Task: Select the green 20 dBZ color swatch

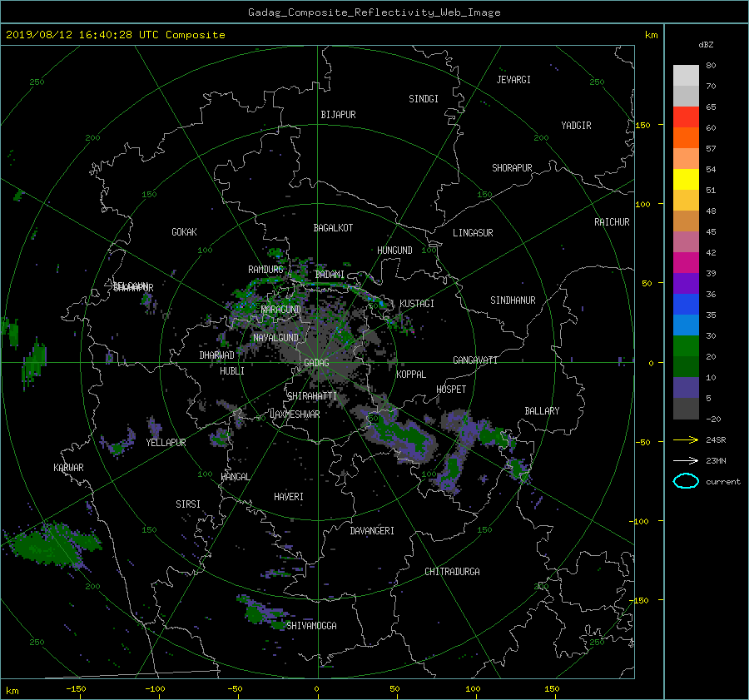Action: pos(686,345)
